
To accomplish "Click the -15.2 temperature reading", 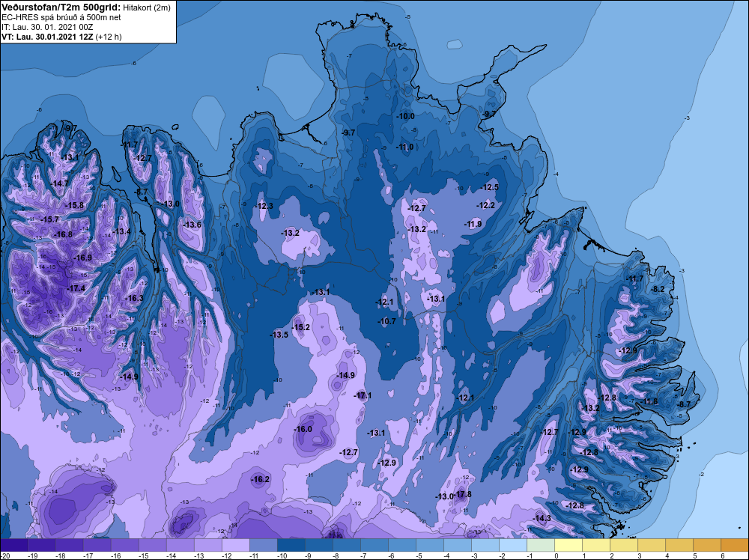I will click(301, 327).
